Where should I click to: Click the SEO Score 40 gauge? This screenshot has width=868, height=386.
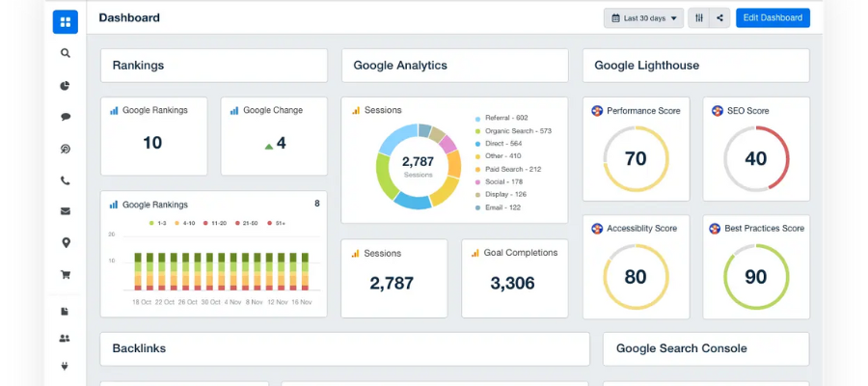click(756, 159)
